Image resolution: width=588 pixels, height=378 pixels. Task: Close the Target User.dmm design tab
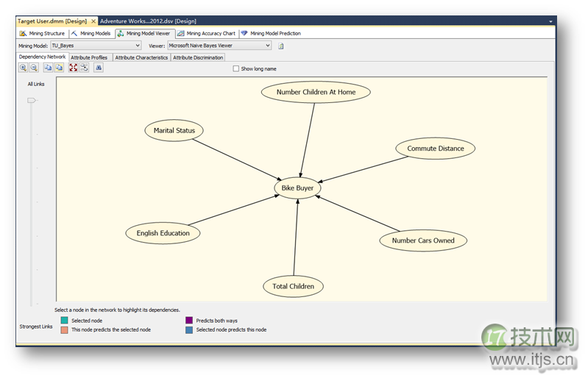(93, 21)
